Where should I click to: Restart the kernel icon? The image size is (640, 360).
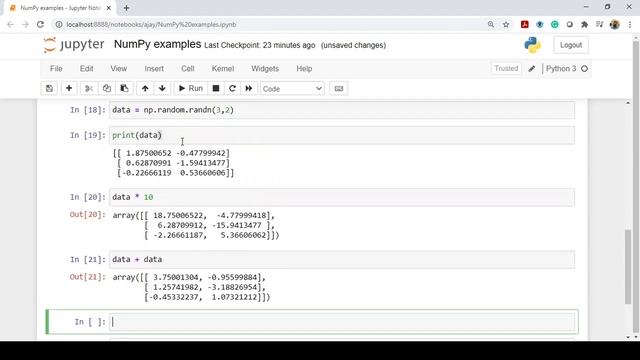(232, 89)
